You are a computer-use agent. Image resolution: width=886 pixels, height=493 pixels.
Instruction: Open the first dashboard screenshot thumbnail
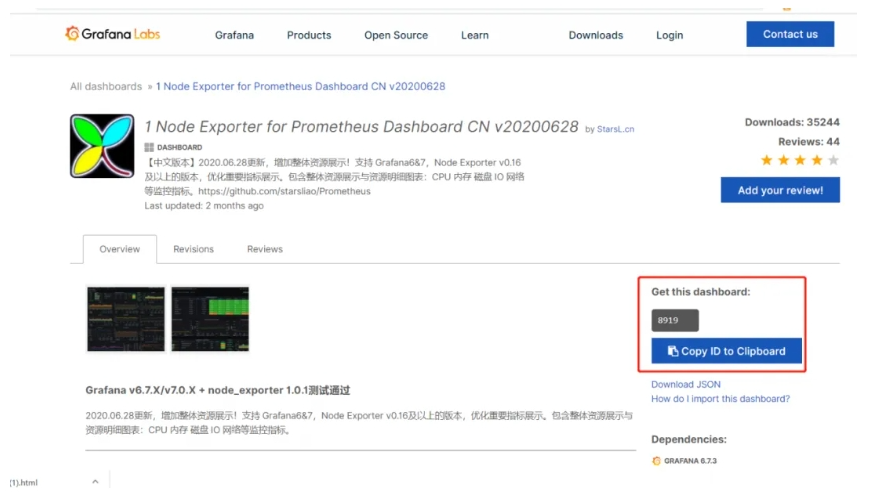click(126, 319)
